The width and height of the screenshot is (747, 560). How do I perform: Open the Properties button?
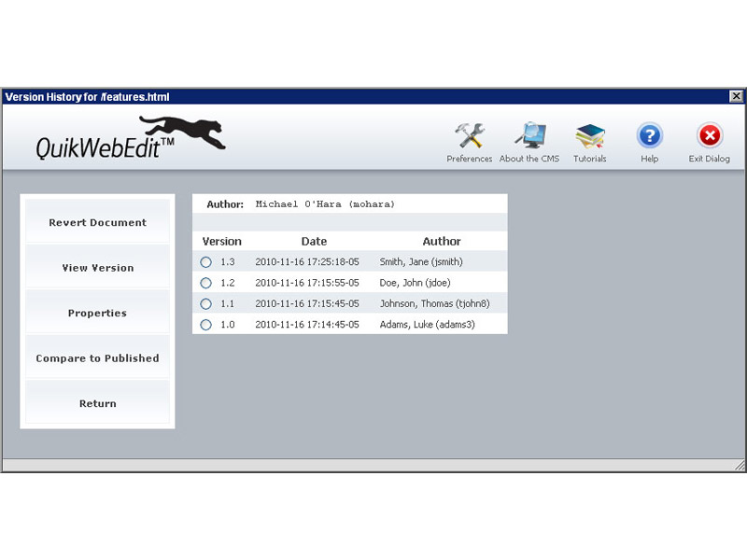point(98,314)
